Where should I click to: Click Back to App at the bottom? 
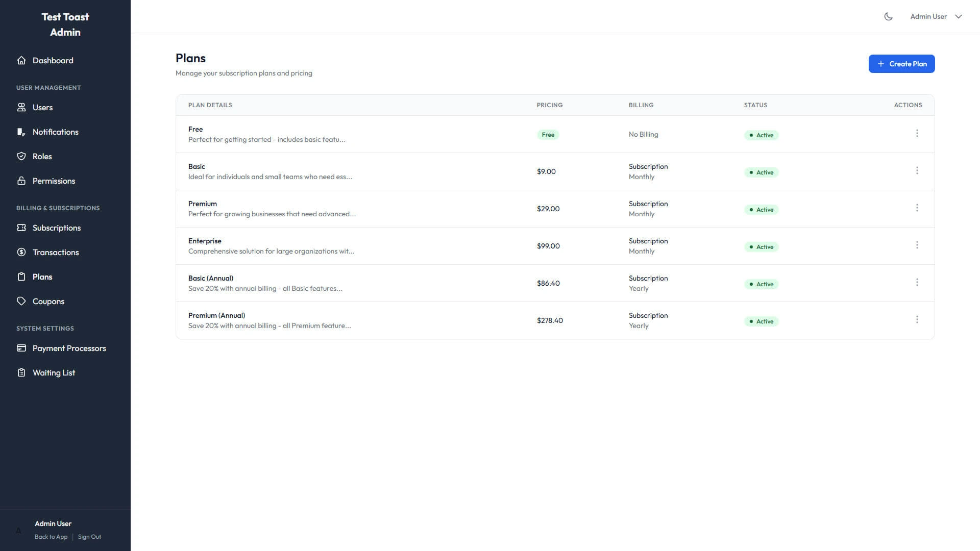coord(51,537)
